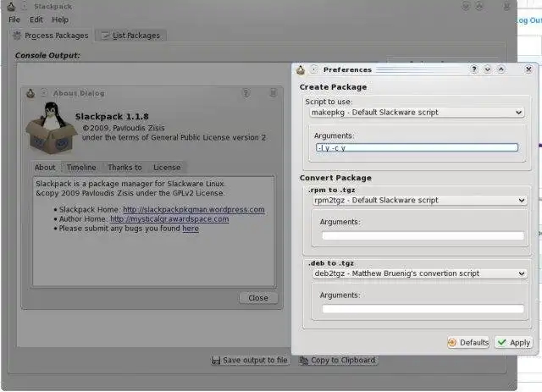This screenshot has width=542, height=392.
Task: Select the Thanks to tab
Action: click(124, 168)
